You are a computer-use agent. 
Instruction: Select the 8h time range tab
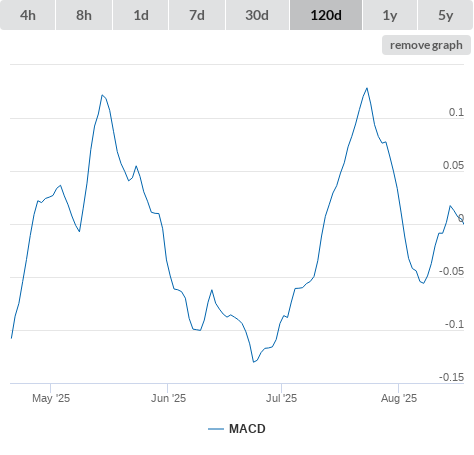[x=84, y=15]
